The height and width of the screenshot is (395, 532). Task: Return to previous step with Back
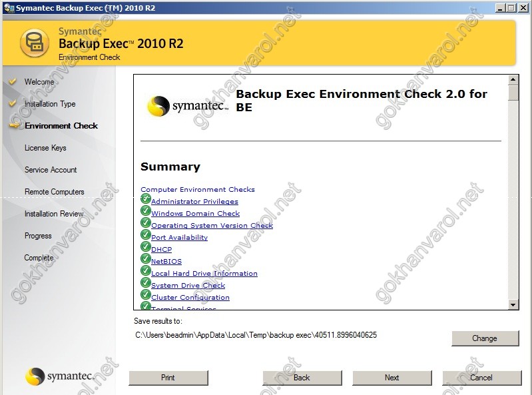point(302,378)
